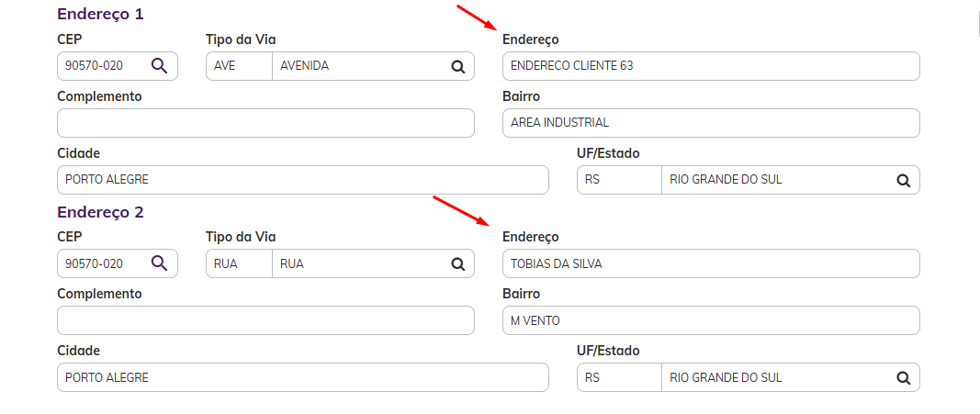Open UF/Estado lookup in Endereço 1

[903, 181]
